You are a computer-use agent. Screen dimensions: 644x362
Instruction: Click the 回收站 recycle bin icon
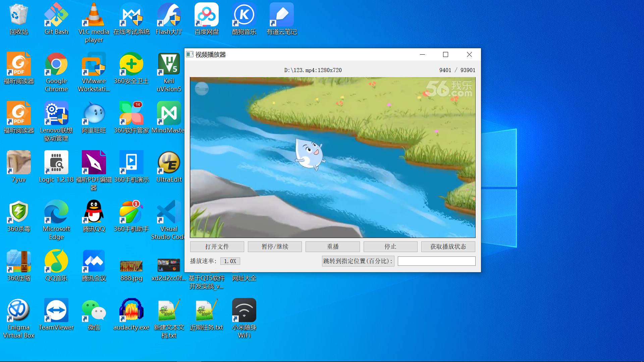point(19,15)
